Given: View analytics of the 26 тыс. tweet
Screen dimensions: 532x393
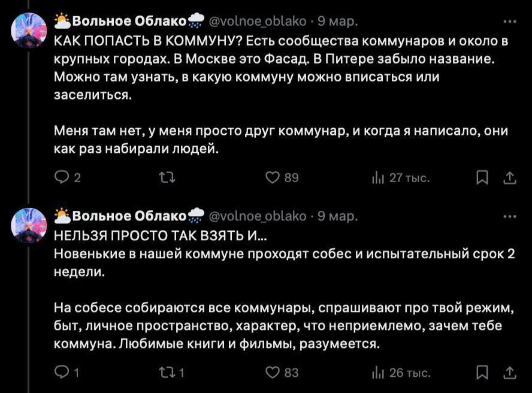Looking at the screenshot, I should point(378,373).
